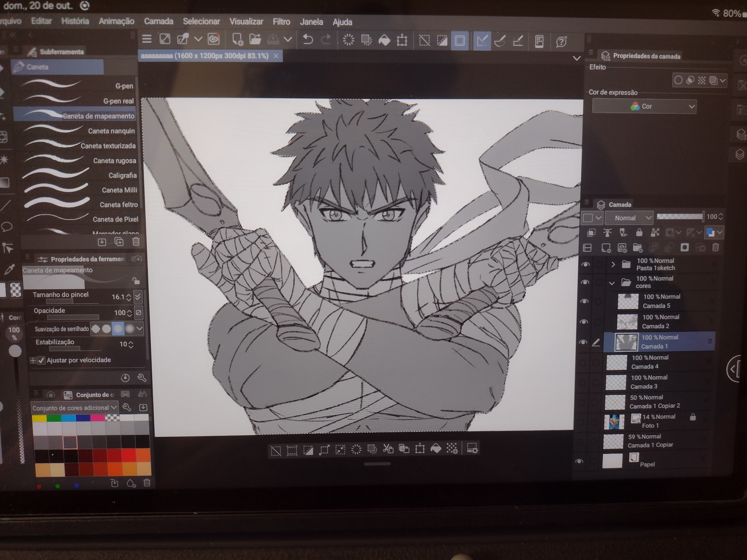Screen dimensions: 747x560
Task: Click the Open file folder icon
Action: pyautogui.click(x=255, y=39)
